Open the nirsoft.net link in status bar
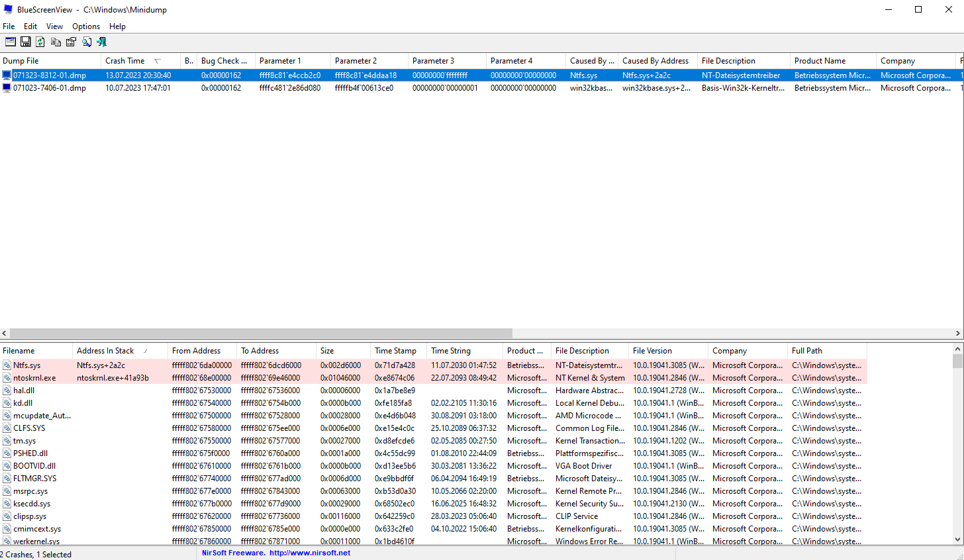Image resolution: width=964 pixels, height=560 pixels. [310, 553]
